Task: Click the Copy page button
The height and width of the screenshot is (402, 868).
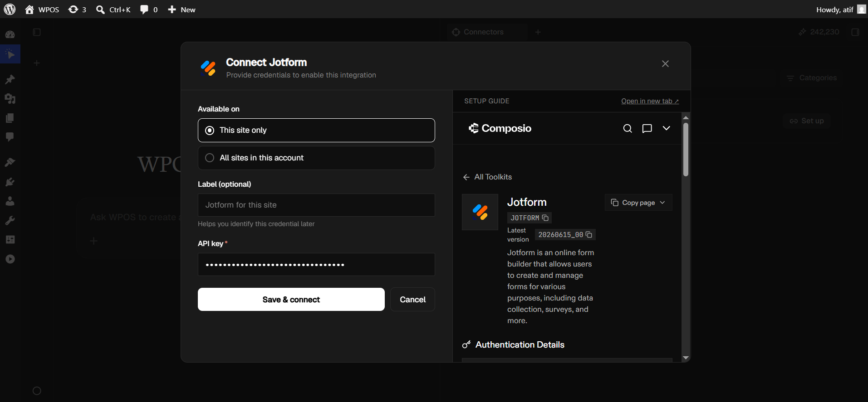Action: (x=638, y=203)
